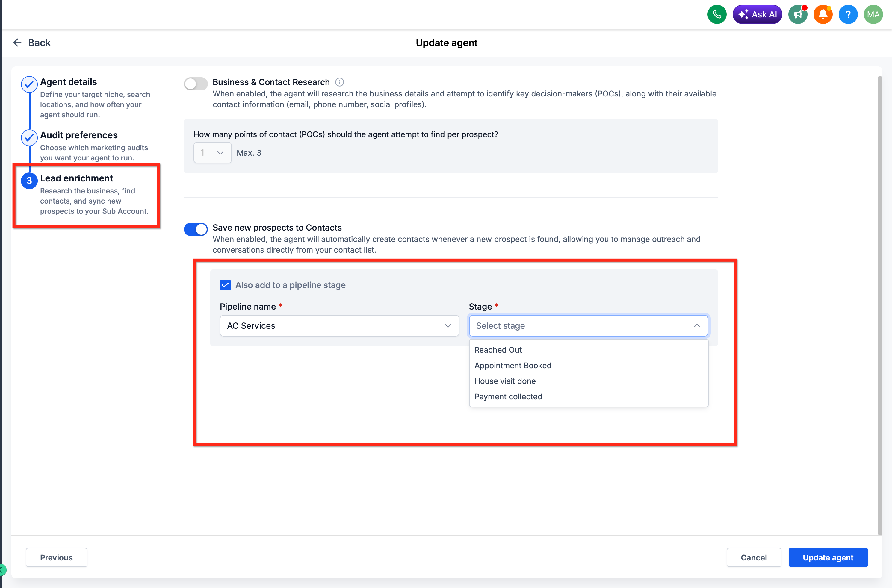The height and width of the screenshot is (588, 892).
Task: Click the Cancel button
Action: pos(753,557)
